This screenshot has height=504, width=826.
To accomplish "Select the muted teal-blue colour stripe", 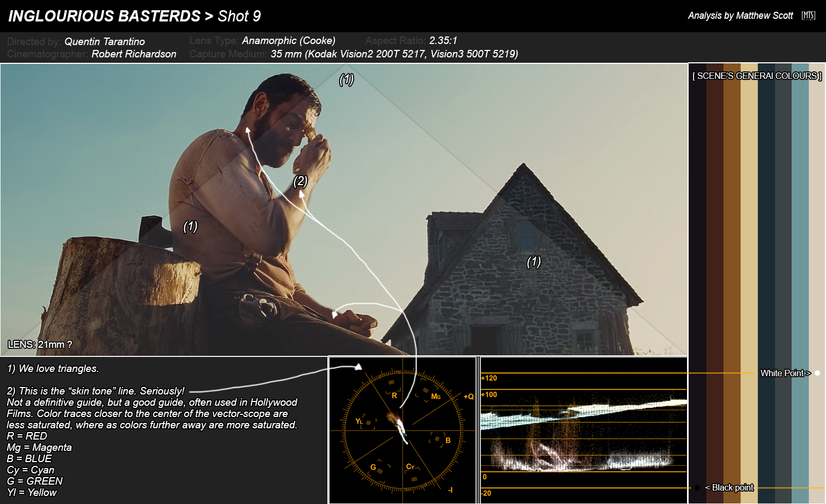I will 800,283.
